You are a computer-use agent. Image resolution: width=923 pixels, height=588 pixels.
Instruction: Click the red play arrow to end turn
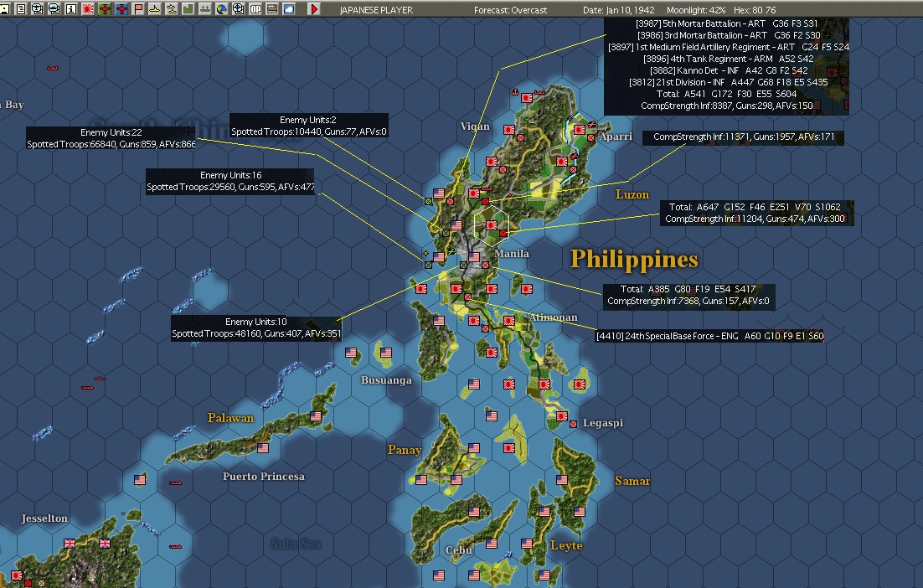(314, 9)
